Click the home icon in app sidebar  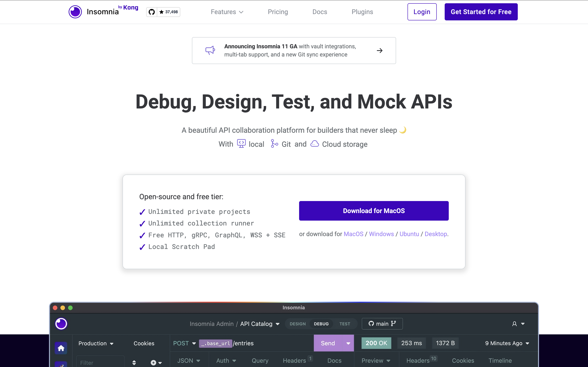click(61, 348)
